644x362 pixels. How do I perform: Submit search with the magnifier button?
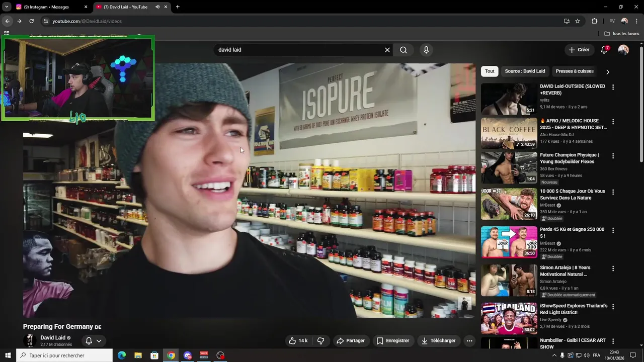point(404,50)
